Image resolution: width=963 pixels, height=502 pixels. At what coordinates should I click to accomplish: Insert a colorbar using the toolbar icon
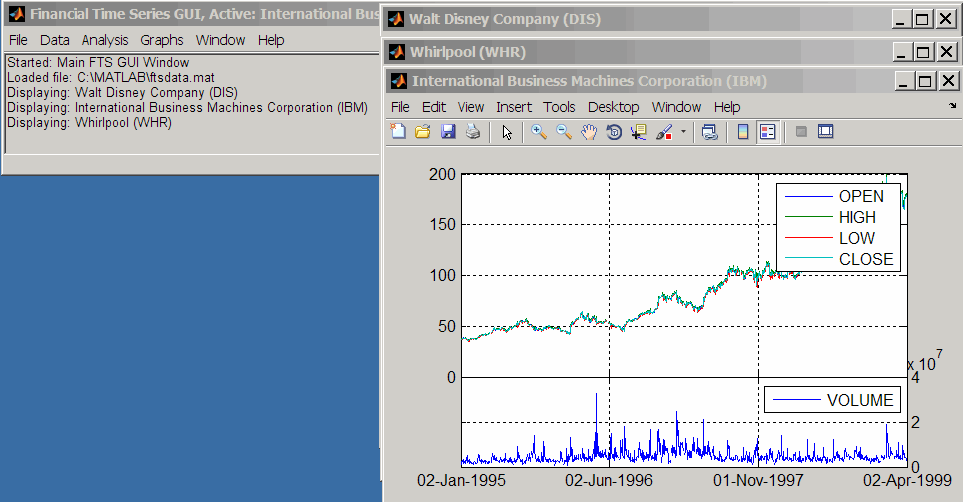[x=743, y=131]
